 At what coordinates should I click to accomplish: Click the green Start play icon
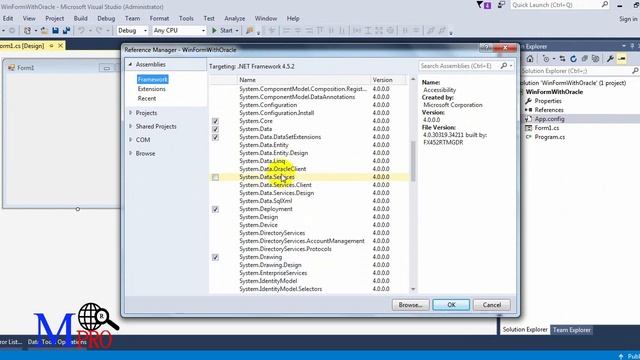point(214,31)
